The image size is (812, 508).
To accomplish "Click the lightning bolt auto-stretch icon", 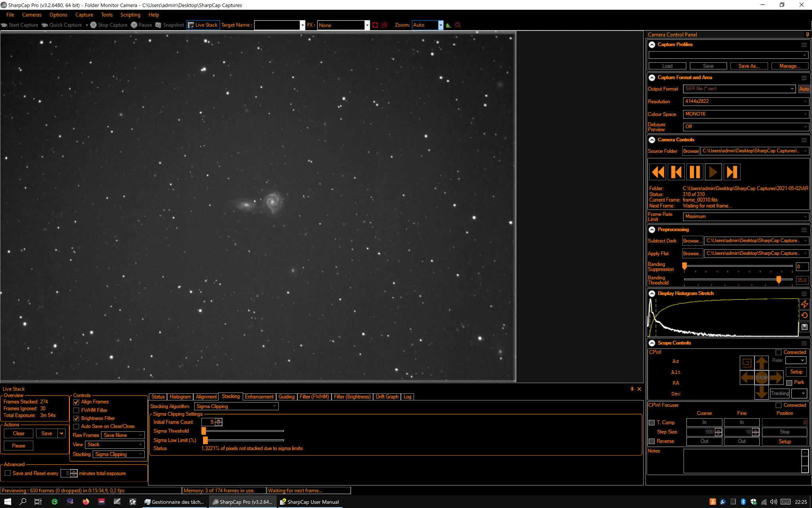I will pyautogui.click(x=804, y=304).
